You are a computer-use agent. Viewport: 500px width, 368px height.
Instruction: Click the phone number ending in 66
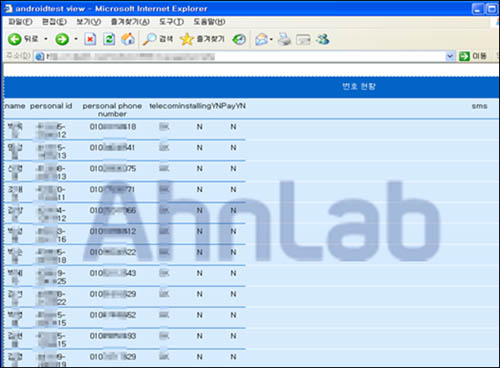tap(113, 210)
